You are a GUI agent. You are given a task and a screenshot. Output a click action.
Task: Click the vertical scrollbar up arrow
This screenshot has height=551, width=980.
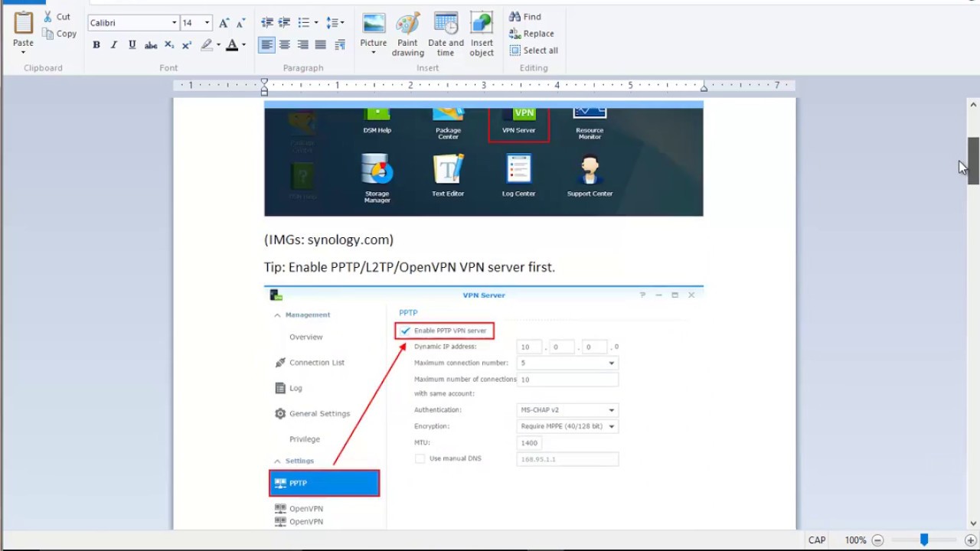(x=973, y=105)
